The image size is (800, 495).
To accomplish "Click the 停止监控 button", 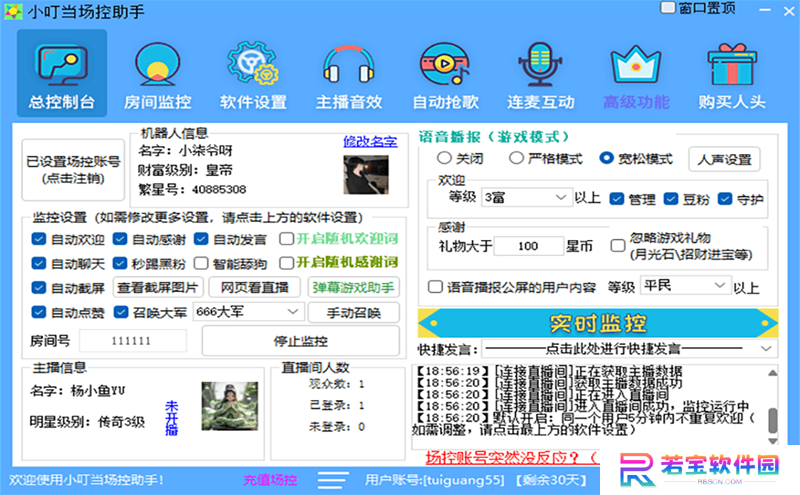I will click(x=301, y=341).
